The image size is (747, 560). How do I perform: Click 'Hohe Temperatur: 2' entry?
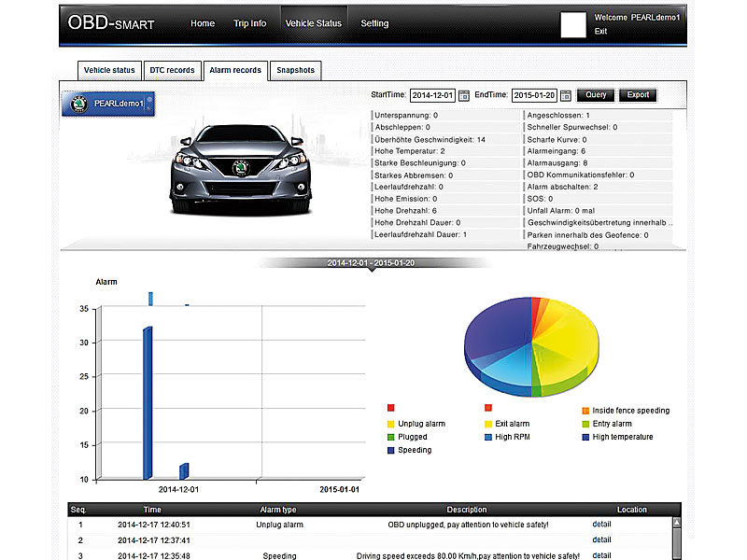click(410, 151)
